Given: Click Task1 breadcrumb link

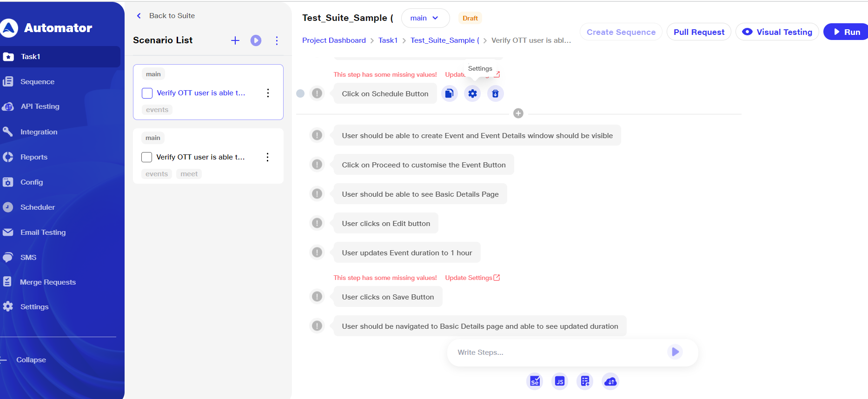Looking at the screenshot, I should [388, 40].
